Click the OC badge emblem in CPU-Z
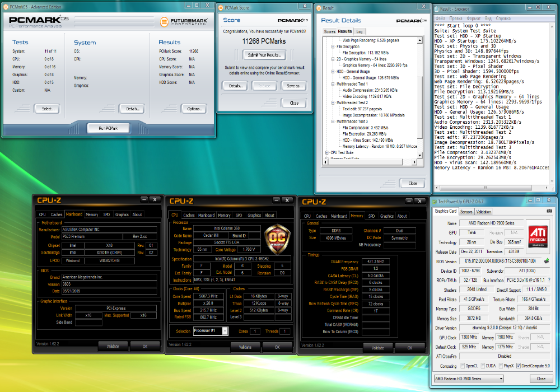This screenshot has width=560, height=392. (277, 239)
